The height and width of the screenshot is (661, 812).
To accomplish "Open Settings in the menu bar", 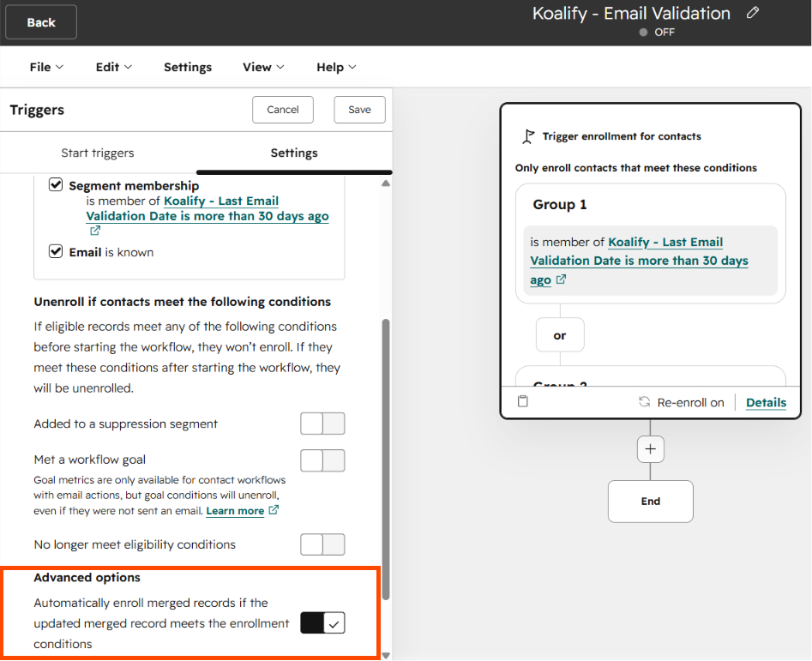I will pyautogui.click(x=188, y=67).
